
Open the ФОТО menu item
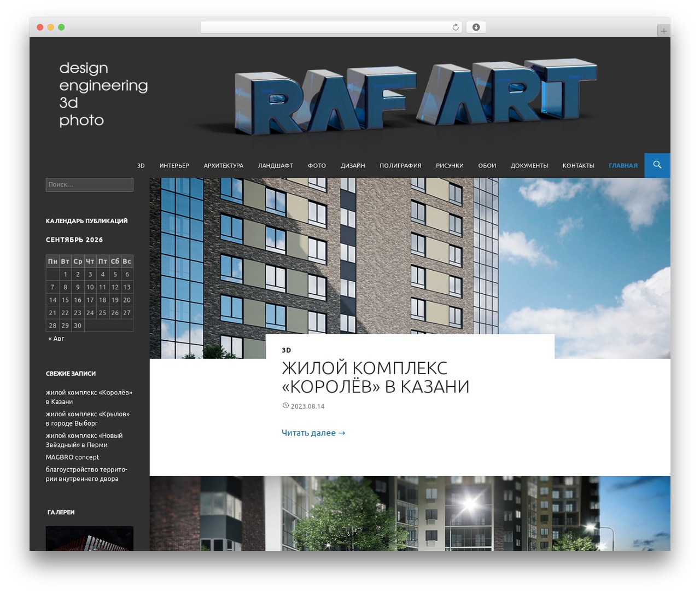click(x=317, y=166)
